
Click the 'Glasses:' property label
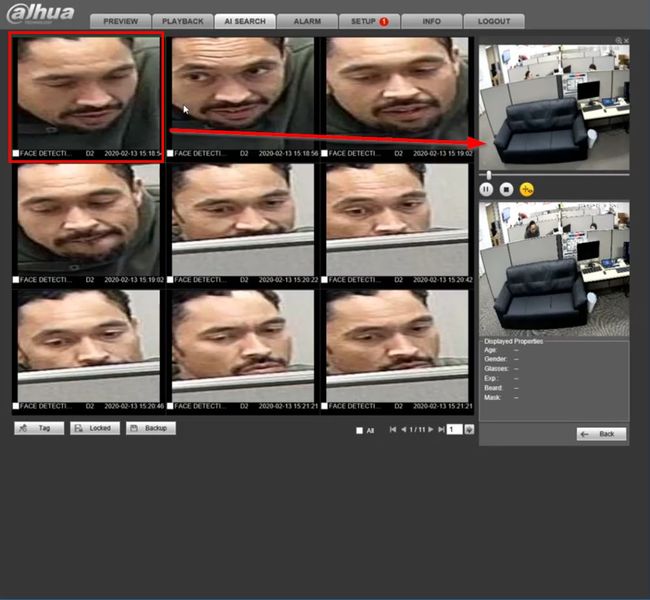pos(496,368)
